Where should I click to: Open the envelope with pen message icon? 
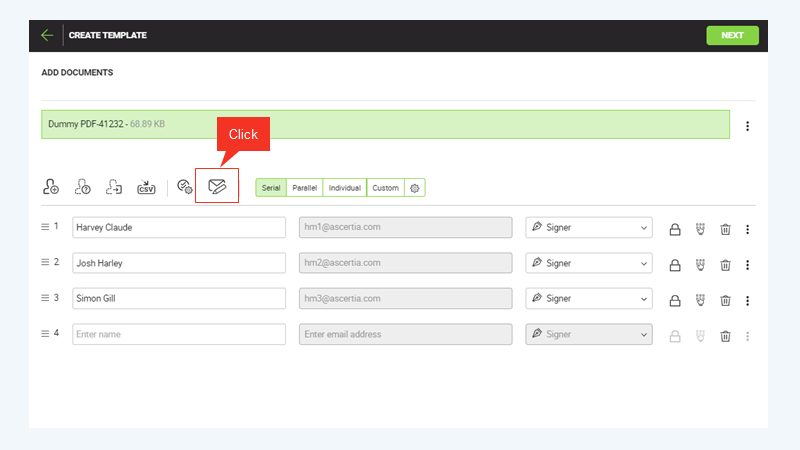pos(217,187)
